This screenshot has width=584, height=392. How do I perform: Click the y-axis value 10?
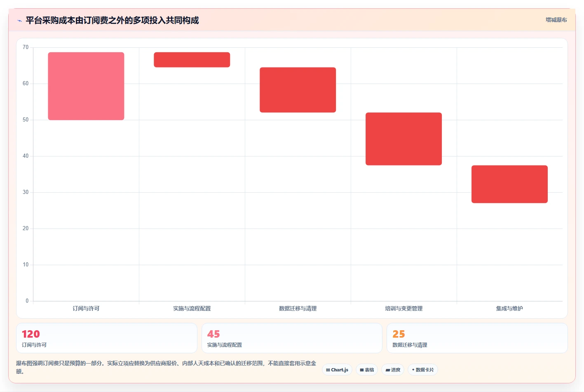point(26,265)
